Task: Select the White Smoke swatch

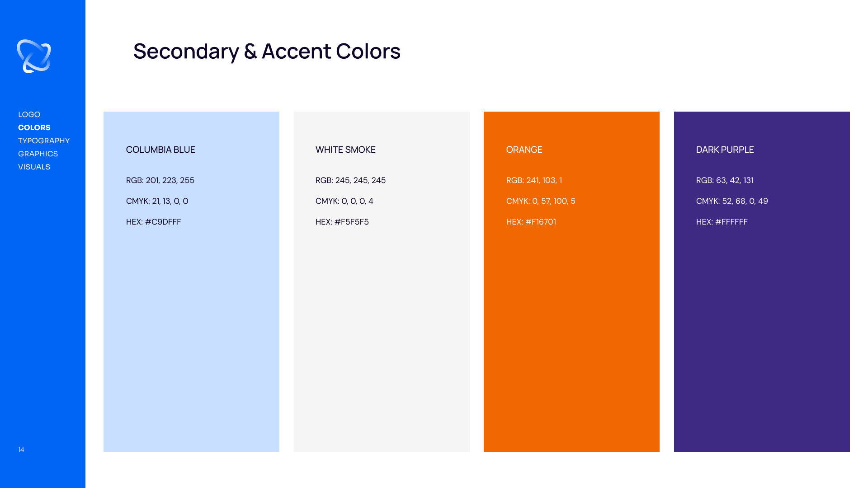Action: click(382, 282)
